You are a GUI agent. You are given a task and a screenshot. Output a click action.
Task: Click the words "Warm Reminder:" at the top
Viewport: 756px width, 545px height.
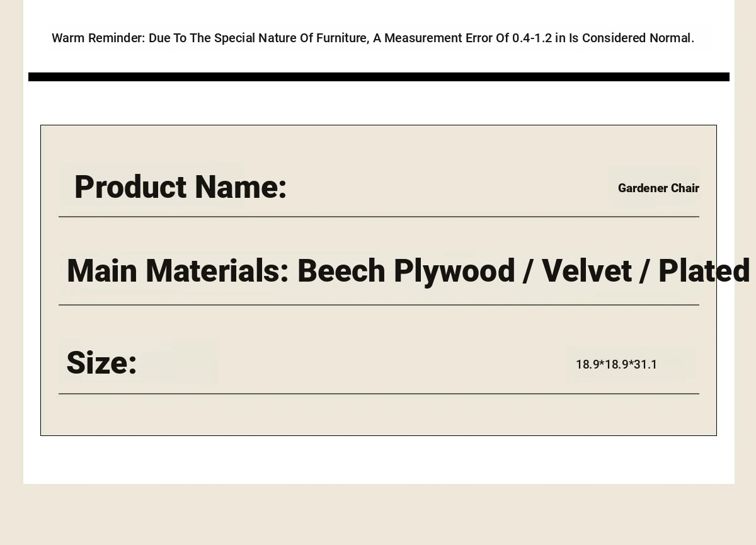[98, 38]
